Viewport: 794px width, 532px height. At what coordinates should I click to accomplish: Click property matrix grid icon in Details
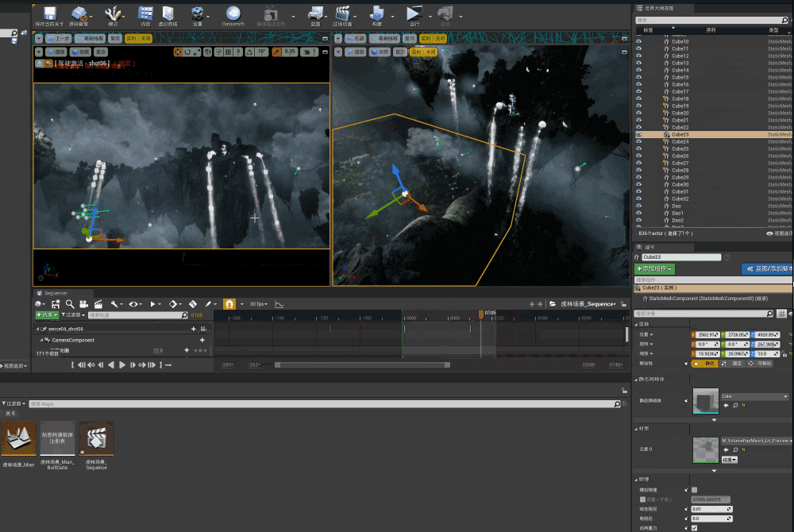782,314
